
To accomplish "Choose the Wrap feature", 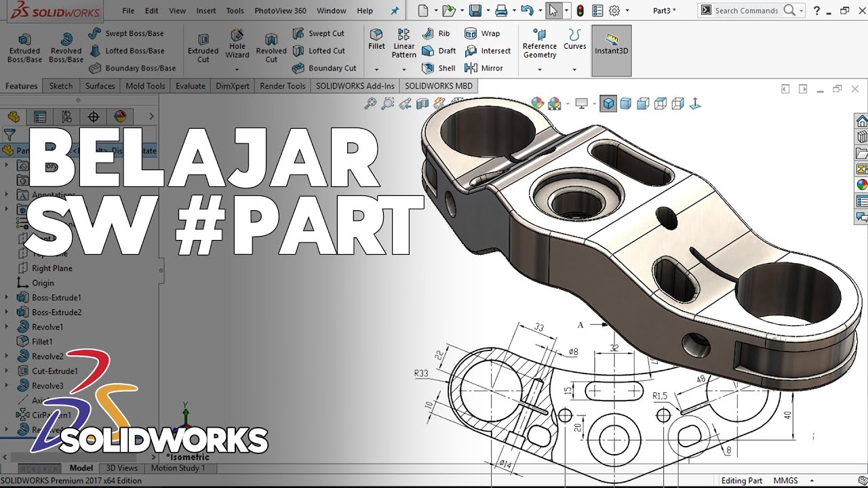I will point(482,33).
